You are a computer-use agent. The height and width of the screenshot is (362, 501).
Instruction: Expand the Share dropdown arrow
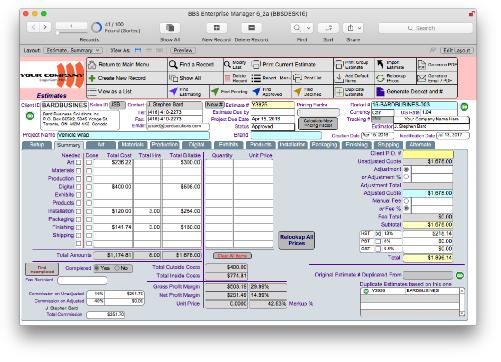[359, 28]
